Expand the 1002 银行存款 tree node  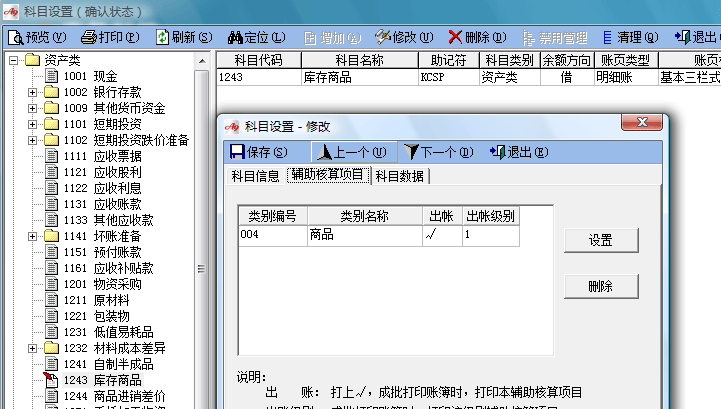tap(33, 93)
